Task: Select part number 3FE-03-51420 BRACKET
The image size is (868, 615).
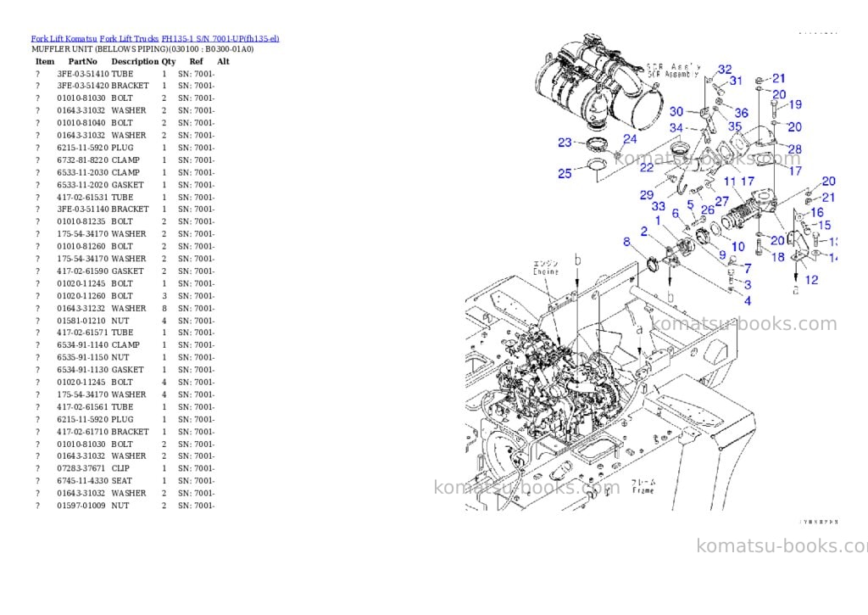Action: [x=103, y=86]
